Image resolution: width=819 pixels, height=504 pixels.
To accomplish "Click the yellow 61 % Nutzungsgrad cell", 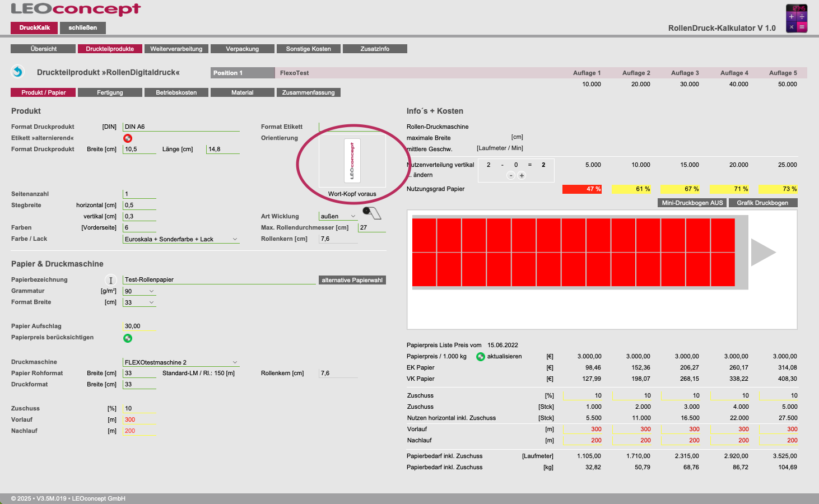I will pos(631,189).
